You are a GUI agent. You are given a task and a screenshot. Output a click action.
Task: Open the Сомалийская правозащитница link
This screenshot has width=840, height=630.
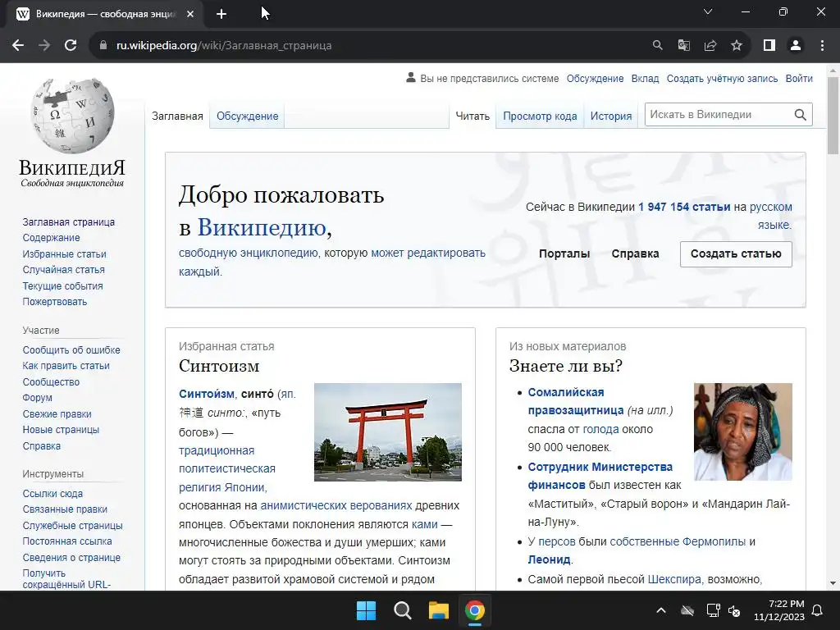click(576, 400)
